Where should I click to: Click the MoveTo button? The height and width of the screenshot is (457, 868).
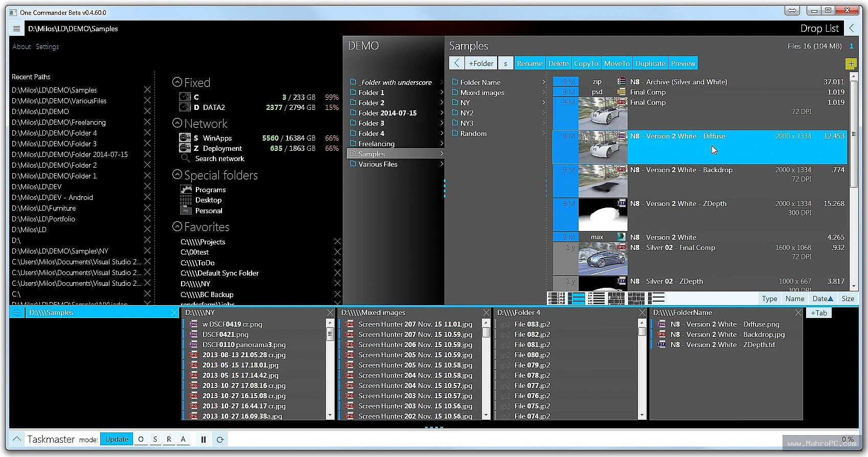pos(616,63)
